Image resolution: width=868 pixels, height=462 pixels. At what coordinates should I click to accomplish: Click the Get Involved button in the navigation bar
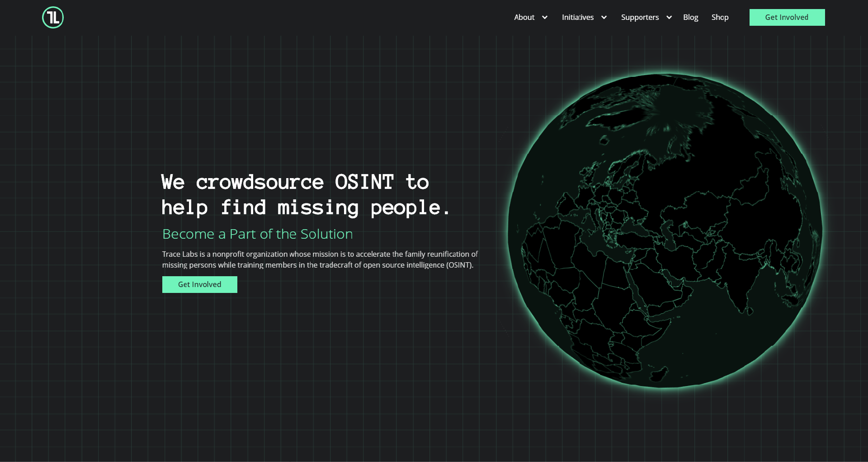click(x=787, y=17)
